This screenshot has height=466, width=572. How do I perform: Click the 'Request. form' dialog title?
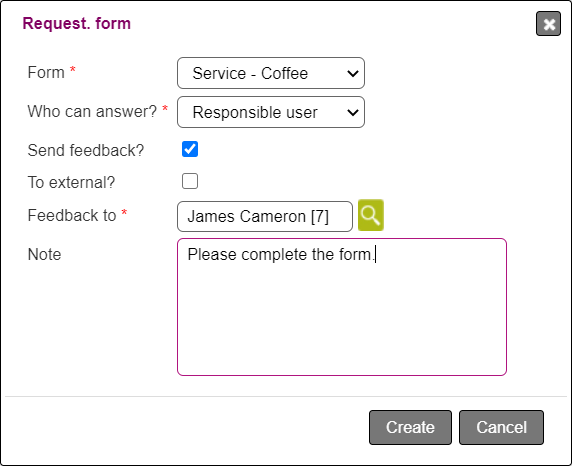pyautogui.click(x=77, y=23)
